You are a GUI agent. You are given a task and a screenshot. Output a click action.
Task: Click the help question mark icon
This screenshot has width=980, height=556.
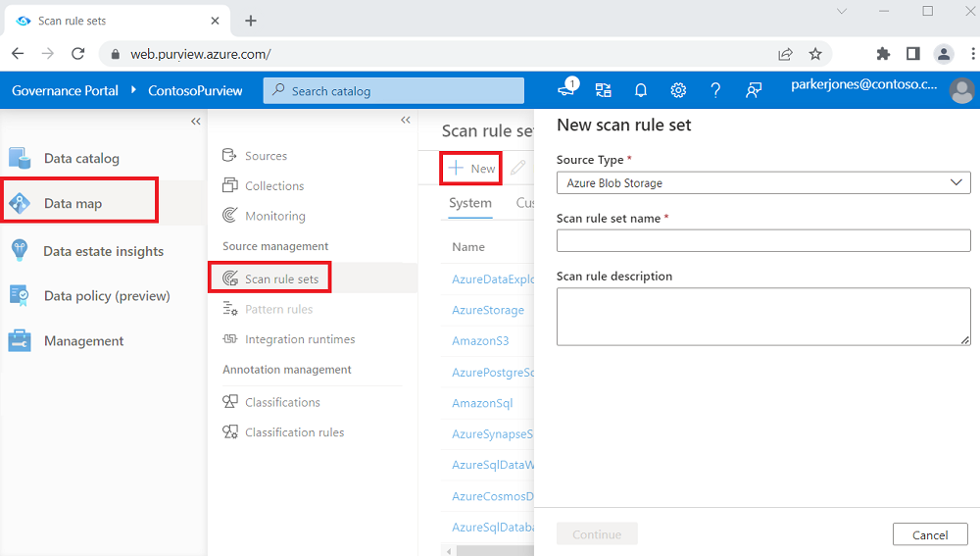(715, 90)
